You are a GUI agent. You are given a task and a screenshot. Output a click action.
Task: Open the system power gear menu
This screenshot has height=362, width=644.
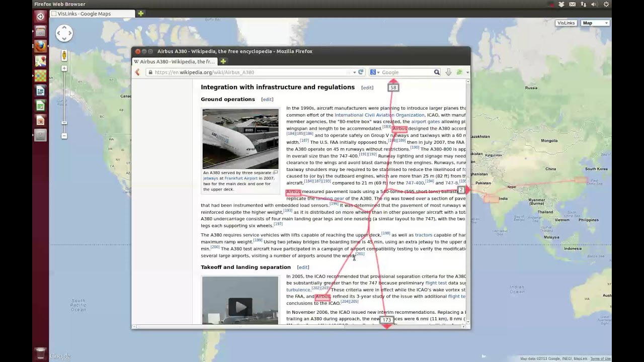tap(606, 4)
